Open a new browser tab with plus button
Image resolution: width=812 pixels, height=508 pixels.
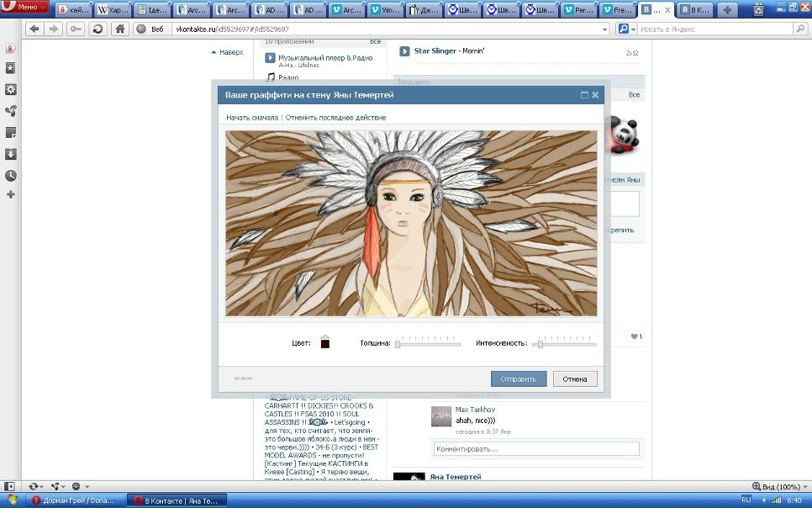point(727,10)
